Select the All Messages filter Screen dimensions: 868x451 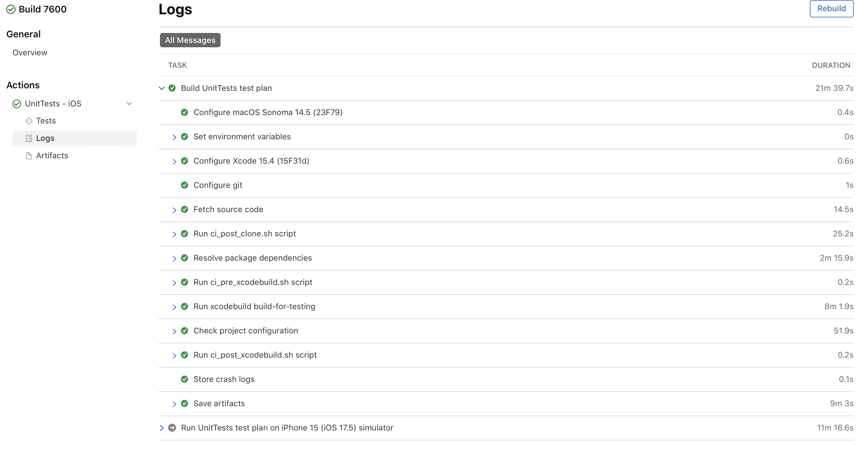(190, 40)
